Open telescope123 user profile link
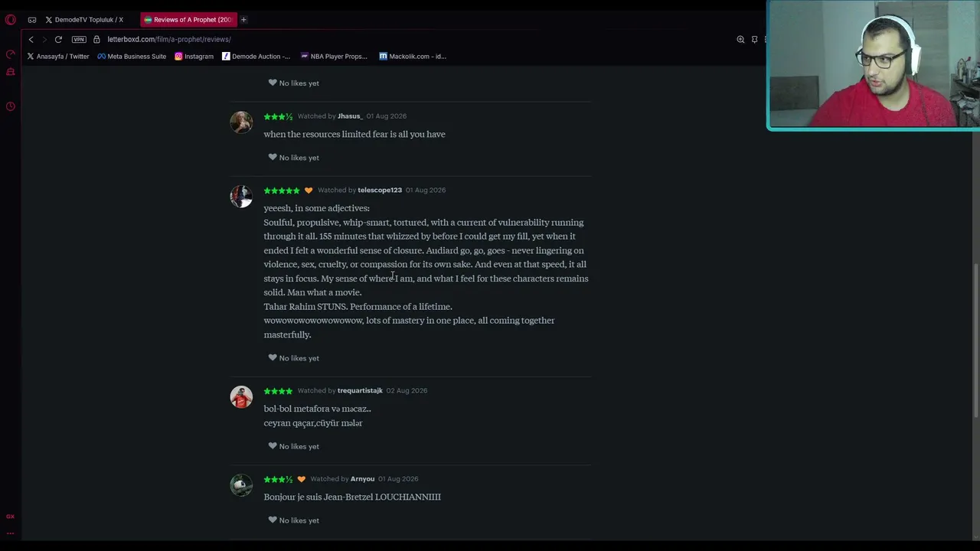The image size is (980, 551). [x=380, y=190]
